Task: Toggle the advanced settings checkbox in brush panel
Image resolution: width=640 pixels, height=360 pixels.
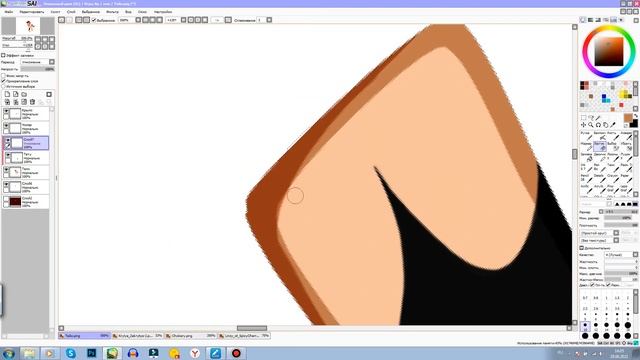Action: point(582,248)
